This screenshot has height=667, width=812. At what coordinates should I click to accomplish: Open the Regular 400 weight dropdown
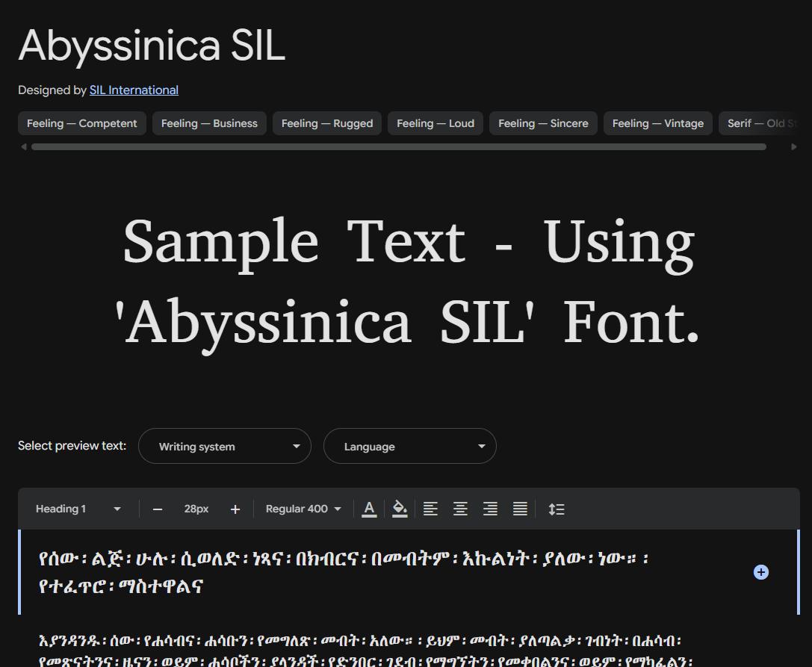click(x=303, y=509)
